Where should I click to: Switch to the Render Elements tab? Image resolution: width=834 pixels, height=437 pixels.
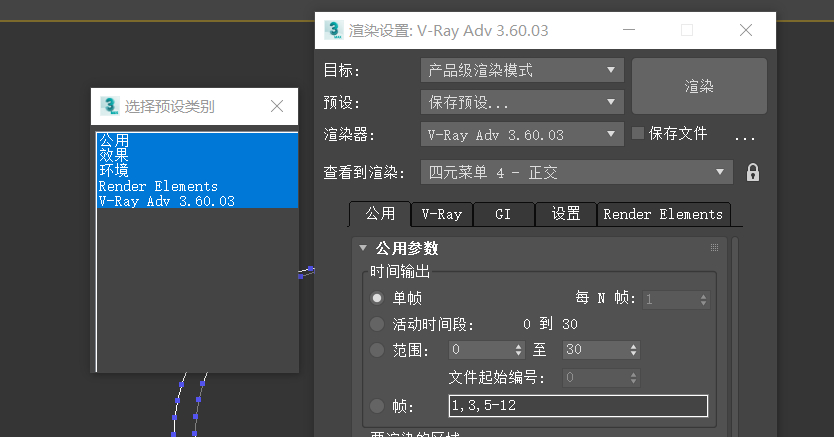pos(663,215)
